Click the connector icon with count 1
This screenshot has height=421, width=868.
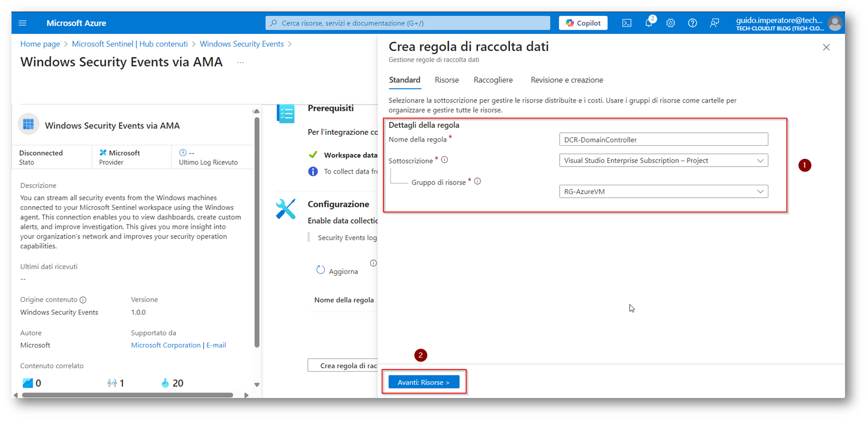pyautogui.click(x=112, y=383)
